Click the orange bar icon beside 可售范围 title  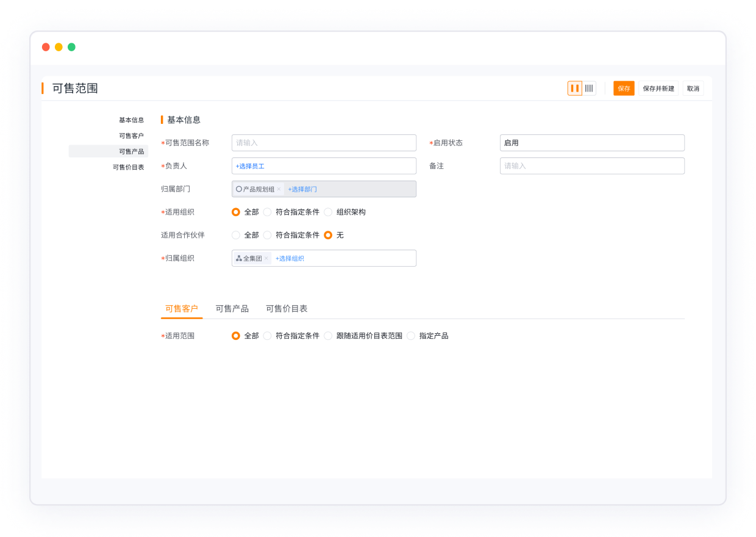pyautogui.click(x=41, y=88)
